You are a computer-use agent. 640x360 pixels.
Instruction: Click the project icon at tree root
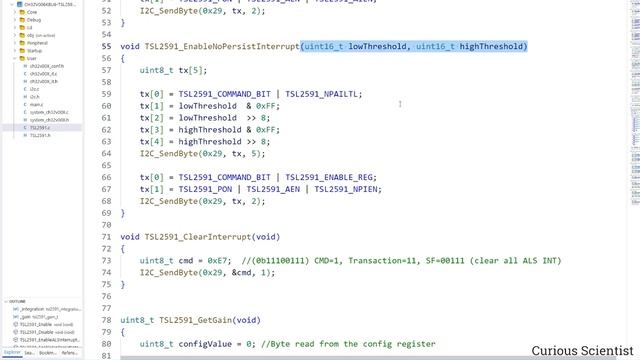coord(19,4)
